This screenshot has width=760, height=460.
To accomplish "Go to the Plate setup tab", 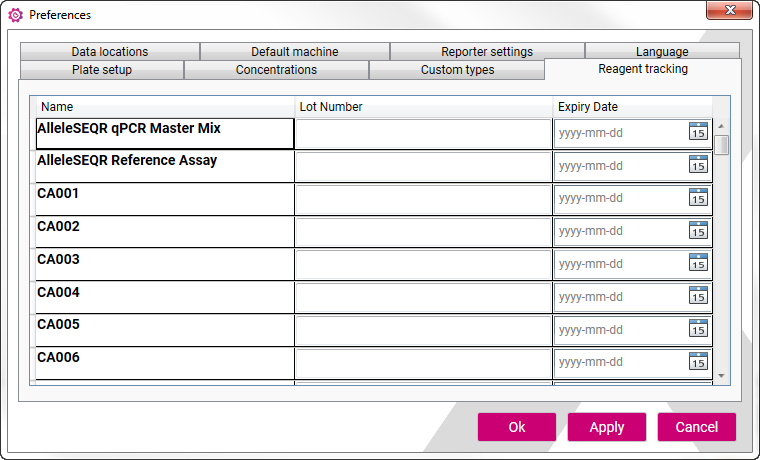I will (102, 70).
